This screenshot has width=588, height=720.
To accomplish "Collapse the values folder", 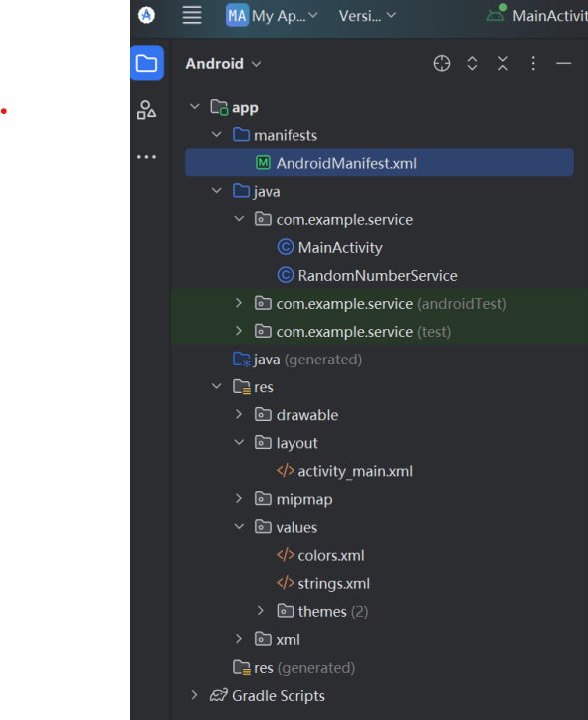I will (x=239, y=526).
